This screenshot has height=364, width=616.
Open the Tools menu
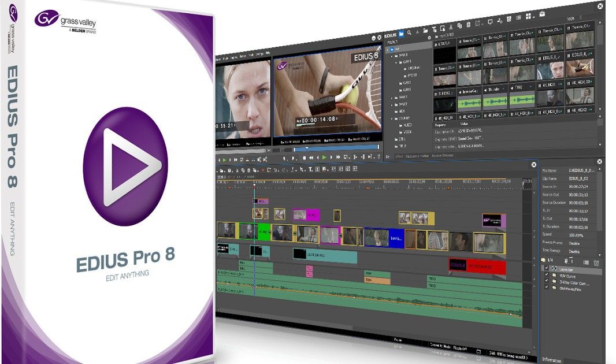coord(251,55)
